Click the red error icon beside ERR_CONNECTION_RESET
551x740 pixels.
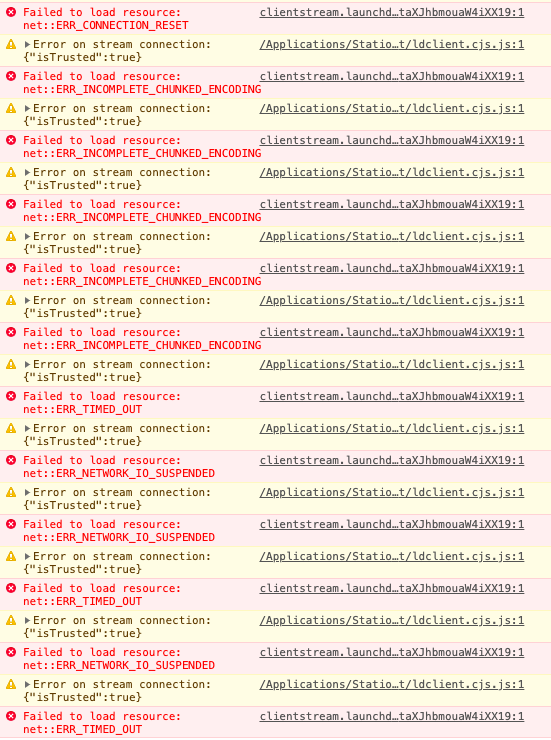pos(11,12)
